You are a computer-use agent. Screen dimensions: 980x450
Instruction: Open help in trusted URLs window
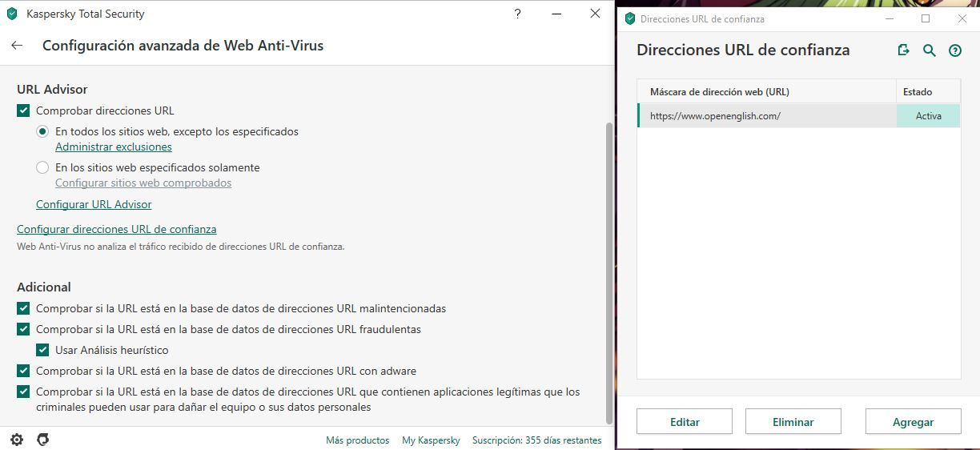(954, 50)
